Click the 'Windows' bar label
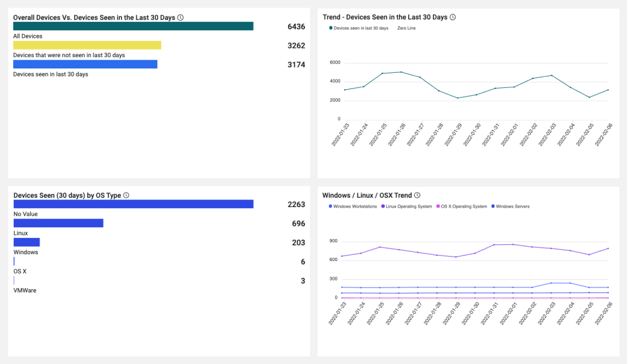Image resolution: width=627 pixels, height=364 pixels. point(26,252)
